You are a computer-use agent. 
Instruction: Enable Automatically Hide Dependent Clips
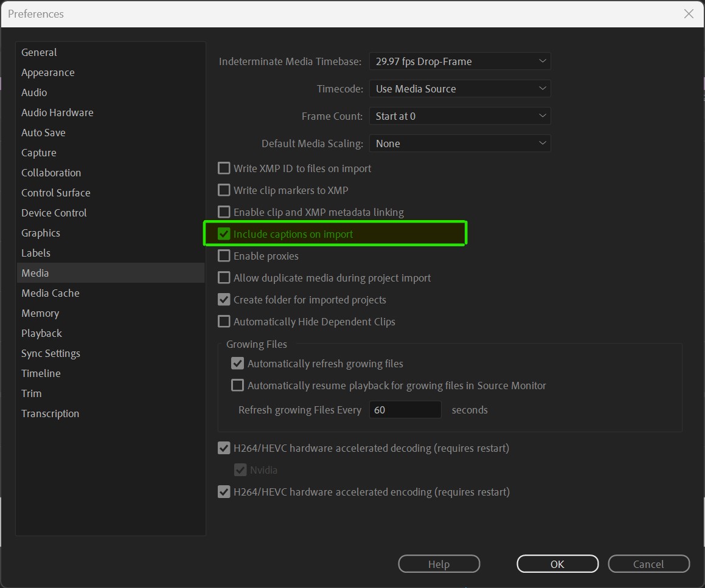coord(224,321)
